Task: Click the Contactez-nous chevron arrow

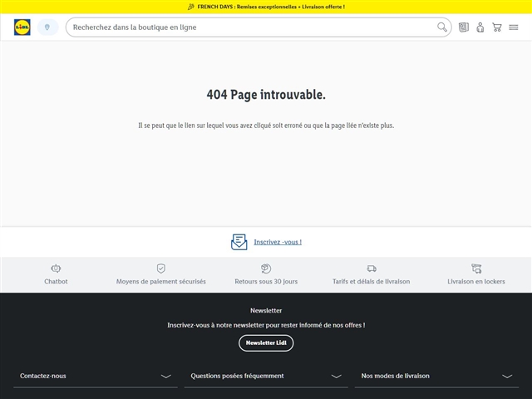Action: point(166,377)
